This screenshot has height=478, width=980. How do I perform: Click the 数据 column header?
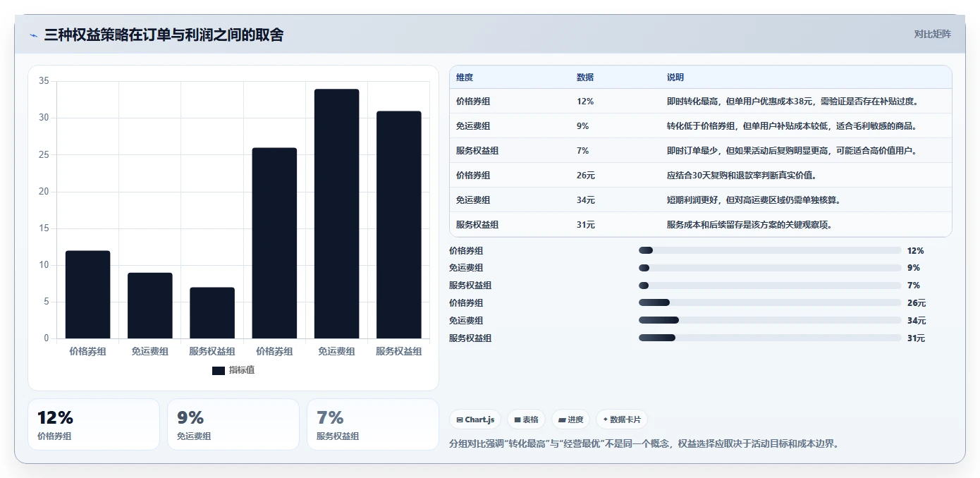tap(585, 78)
